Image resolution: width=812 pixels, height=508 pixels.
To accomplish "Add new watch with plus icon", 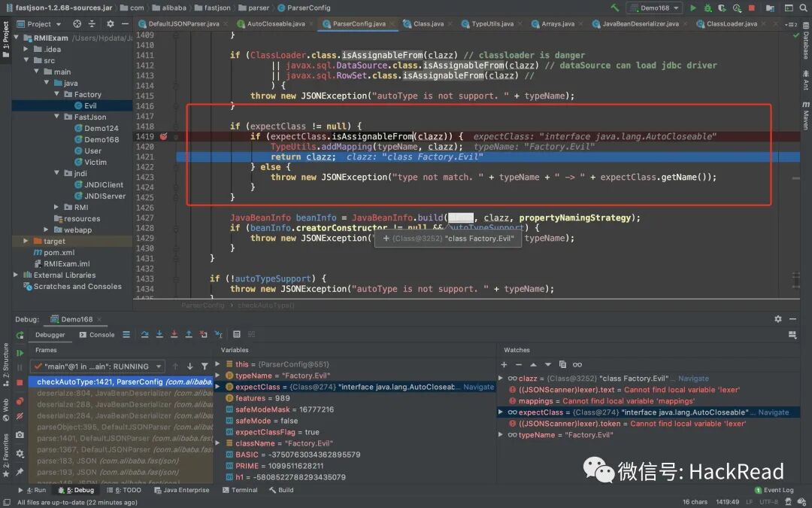I will 504,364.
